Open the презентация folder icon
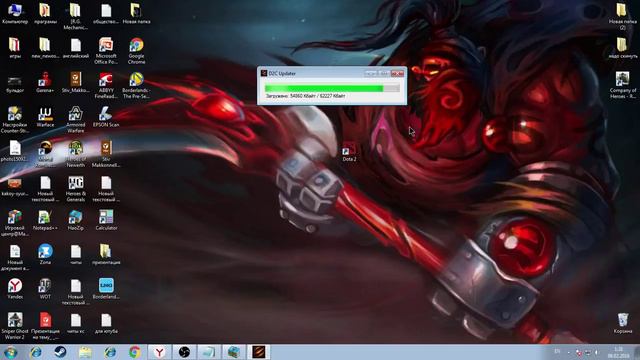Viewport: 640px width, 360px height. (106, 254)
